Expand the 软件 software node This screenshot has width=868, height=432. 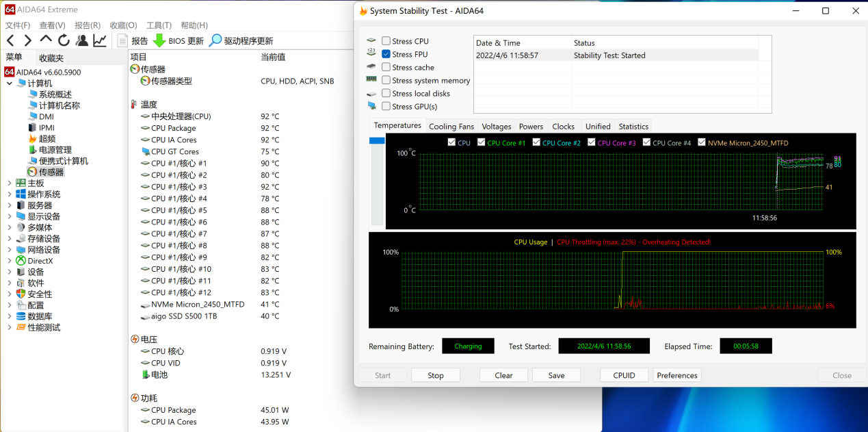coord(9,283)
